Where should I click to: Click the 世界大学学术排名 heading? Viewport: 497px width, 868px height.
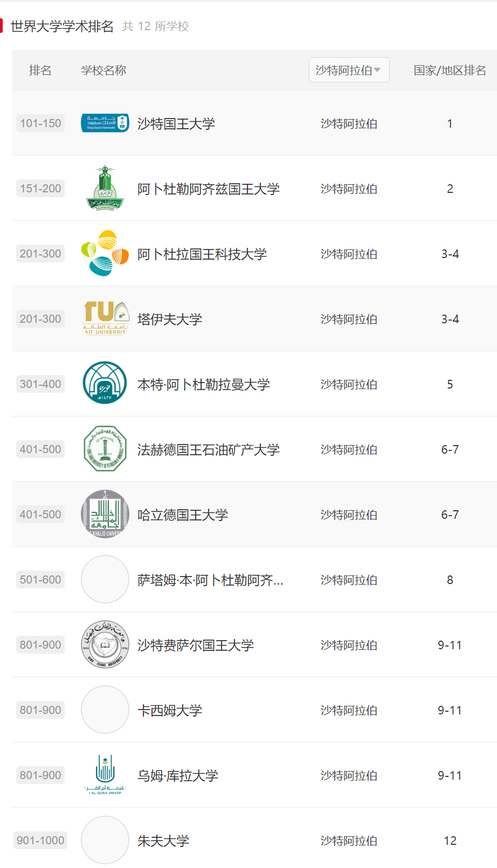point(62,26)
